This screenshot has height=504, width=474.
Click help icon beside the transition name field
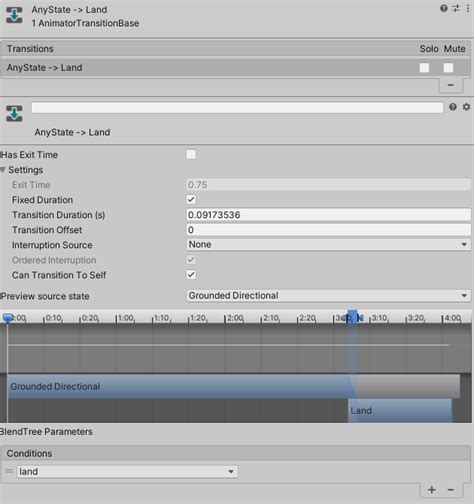[453, 107]
